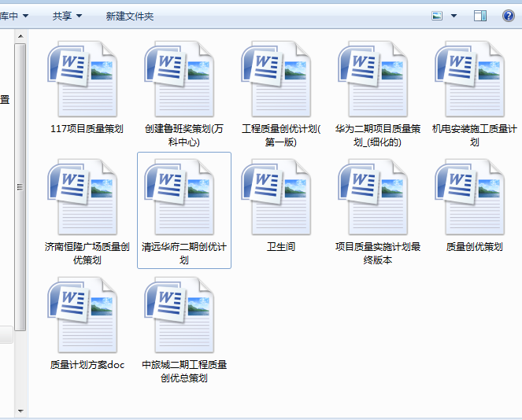
Task: Click the change view icon button
Action: point(438,16)
